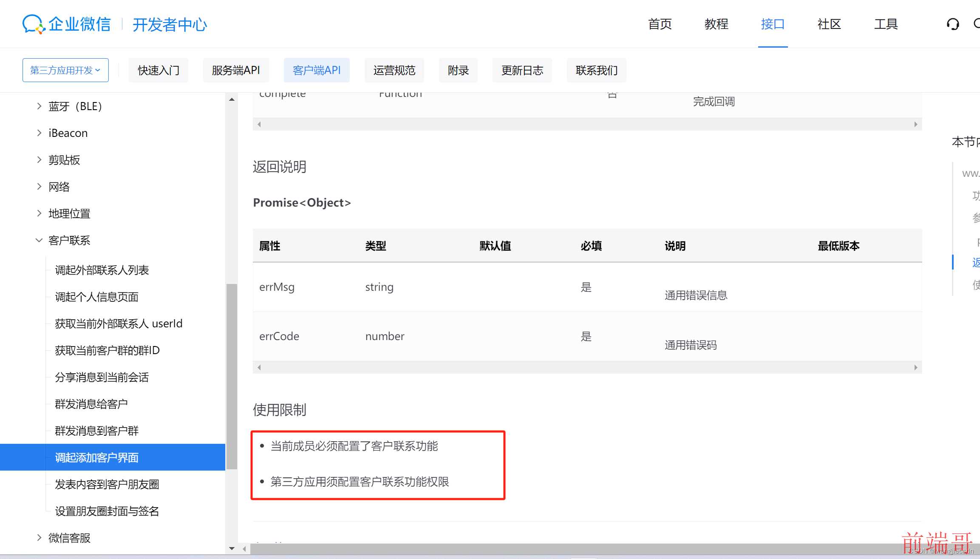Expand the iBeacon tree node

(x=39, y=133)
